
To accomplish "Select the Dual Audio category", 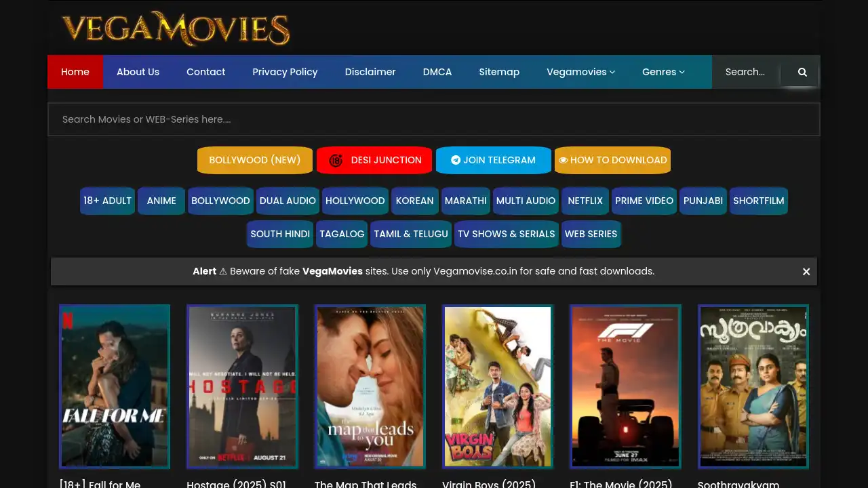I will [288, 201].
